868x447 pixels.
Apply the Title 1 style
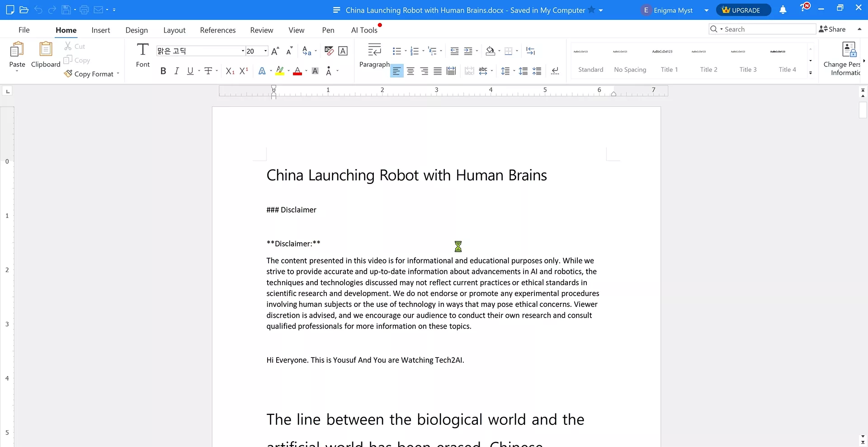tap(670, 60)
